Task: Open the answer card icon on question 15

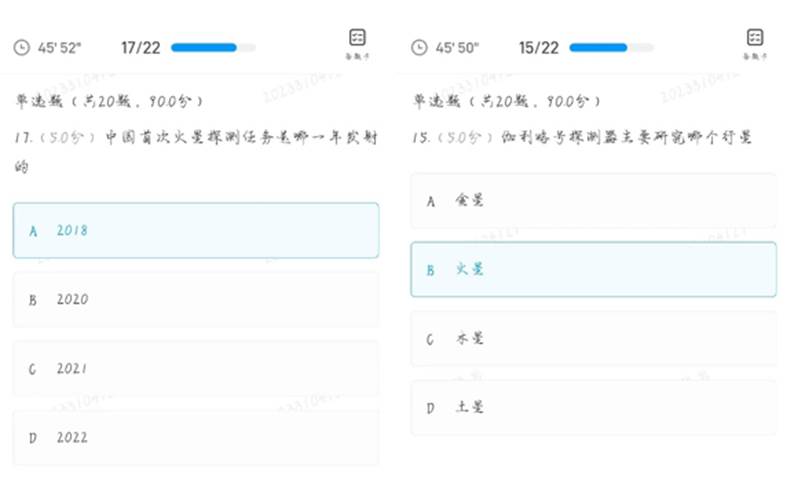Action: point(755,40)
